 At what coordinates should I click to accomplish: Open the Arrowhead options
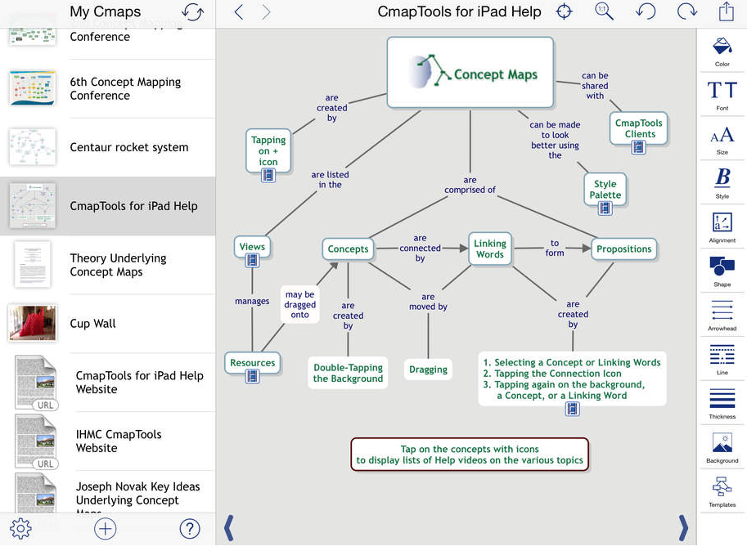pos(722,315)
